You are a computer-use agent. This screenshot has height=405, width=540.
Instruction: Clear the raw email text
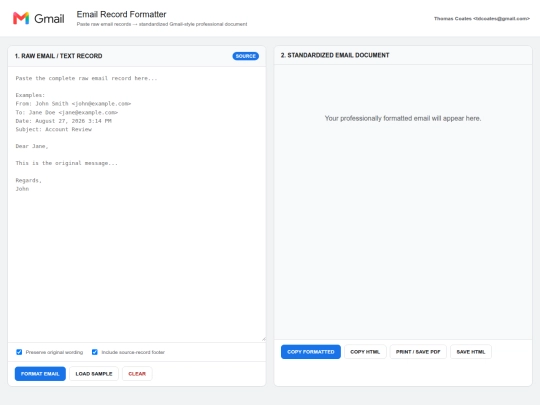[x=137, y=374]
